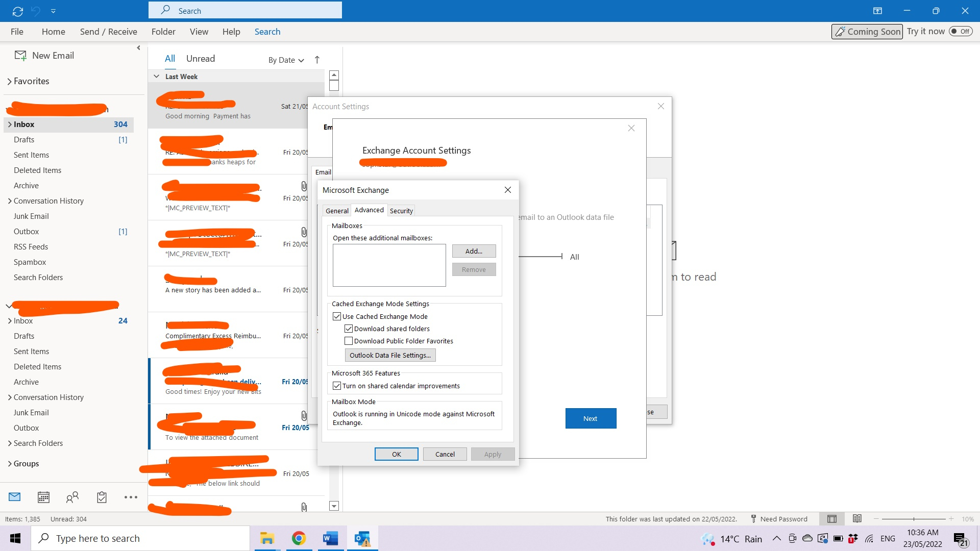Click the OneDrive cloud tray icon

807,538
